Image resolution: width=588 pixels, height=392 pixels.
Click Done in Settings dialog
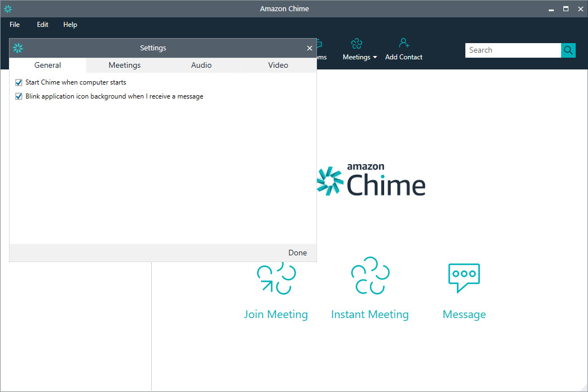click(x=297, y=253)
